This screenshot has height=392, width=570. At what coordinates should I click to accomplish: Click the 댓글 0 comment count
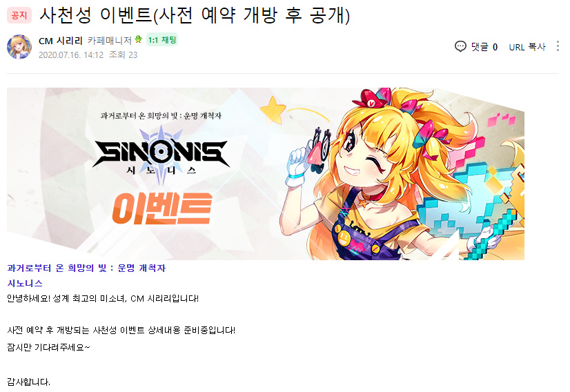point(484,47)
